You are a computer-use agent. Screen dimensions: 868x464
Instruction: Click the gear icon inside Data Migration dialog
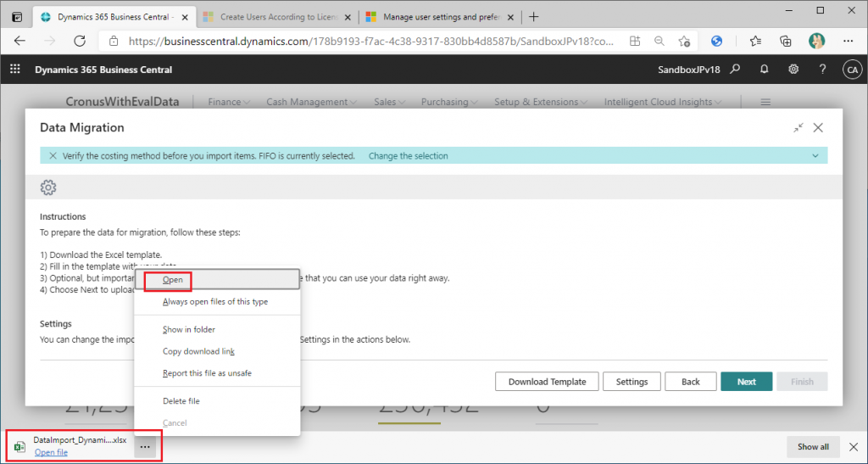[x=48, y=187]
